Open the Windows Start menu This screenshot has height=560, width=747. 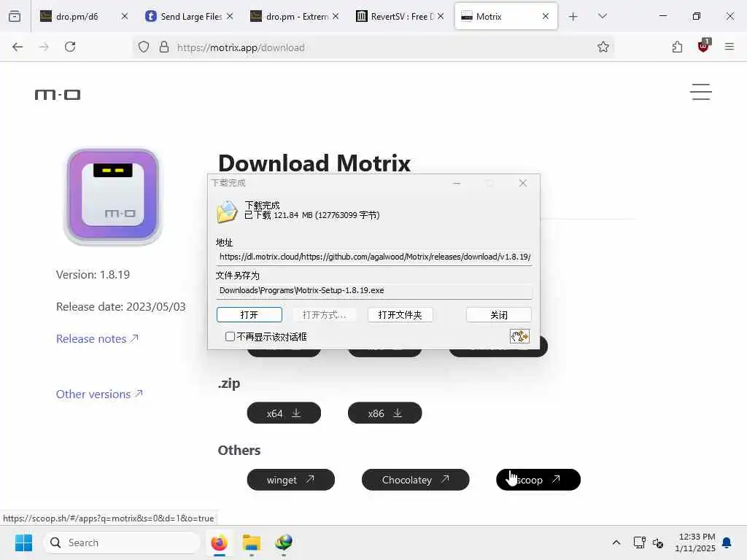[x=23, y=542]
